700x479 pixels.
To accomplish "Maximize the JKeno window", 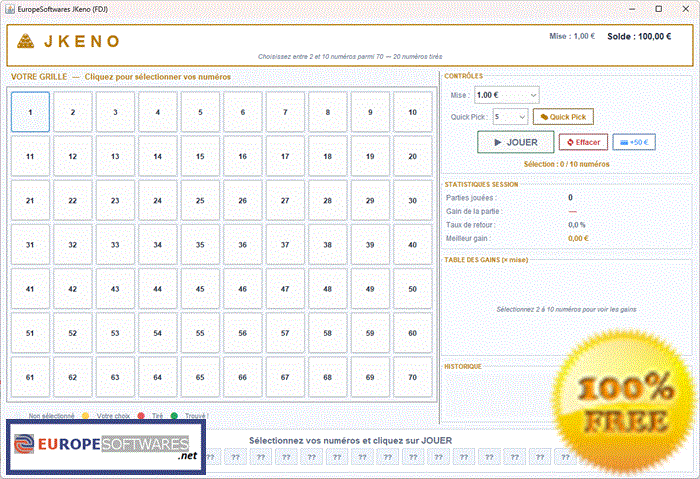I will 658,9.
